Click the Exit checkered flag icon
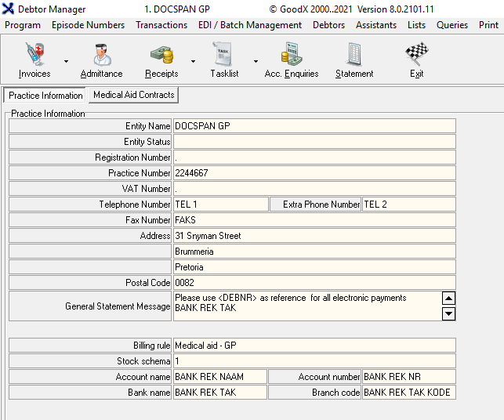Image resolution: width=504 pixels, height=420 pixels. coord(416,56)
